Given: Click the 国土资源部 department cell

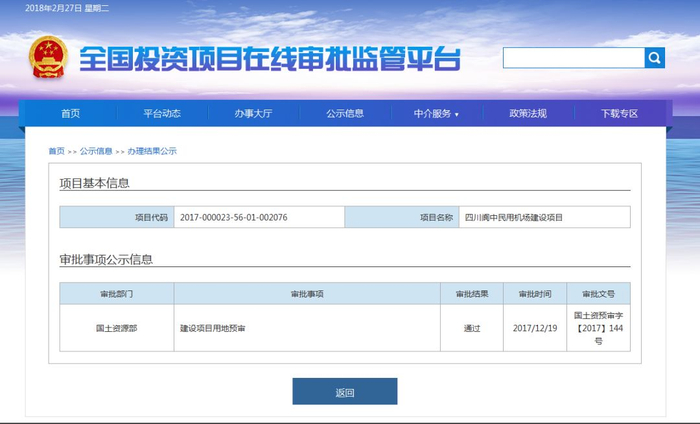Looking at the screenshot, I should (116, 328).
